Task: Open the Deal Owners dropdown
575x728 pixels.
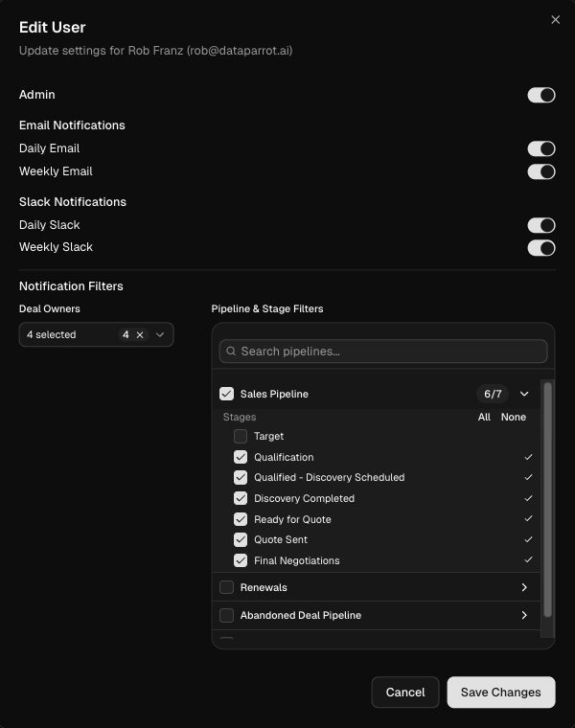Action: [x=160, y=335]
